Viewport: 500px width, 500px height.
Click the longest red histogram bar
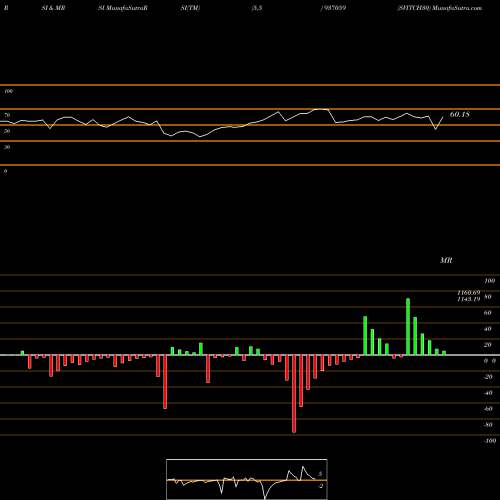click(294, 394)
